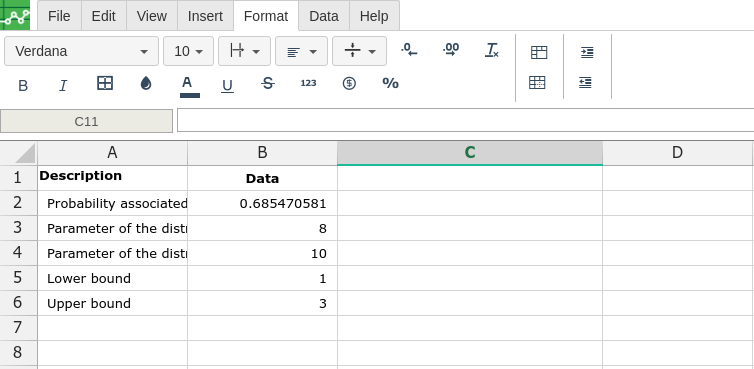The height and width of the screenshot is (369, 754).
Task: Open the font size 10 dropdown
Action: [x=188, y=51]
